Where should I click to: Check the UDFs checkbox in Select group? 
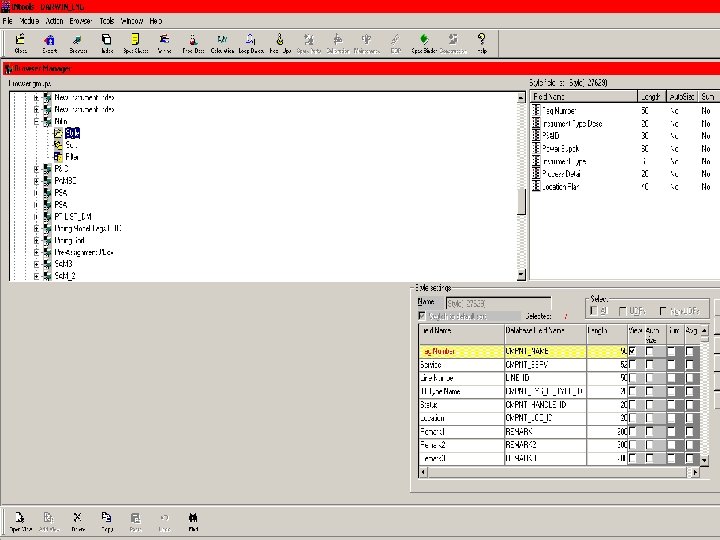623,311
